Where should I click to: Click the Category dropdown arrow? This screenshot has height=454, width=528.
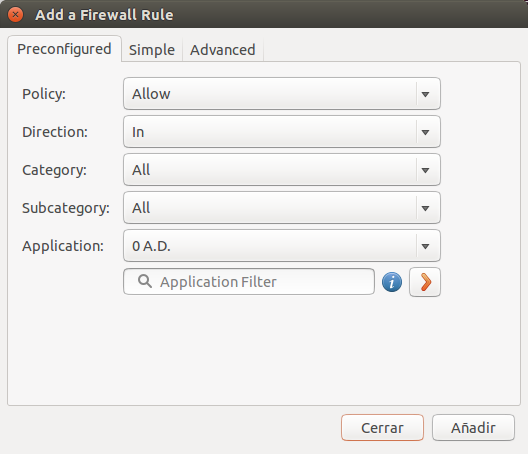(425, 170)
